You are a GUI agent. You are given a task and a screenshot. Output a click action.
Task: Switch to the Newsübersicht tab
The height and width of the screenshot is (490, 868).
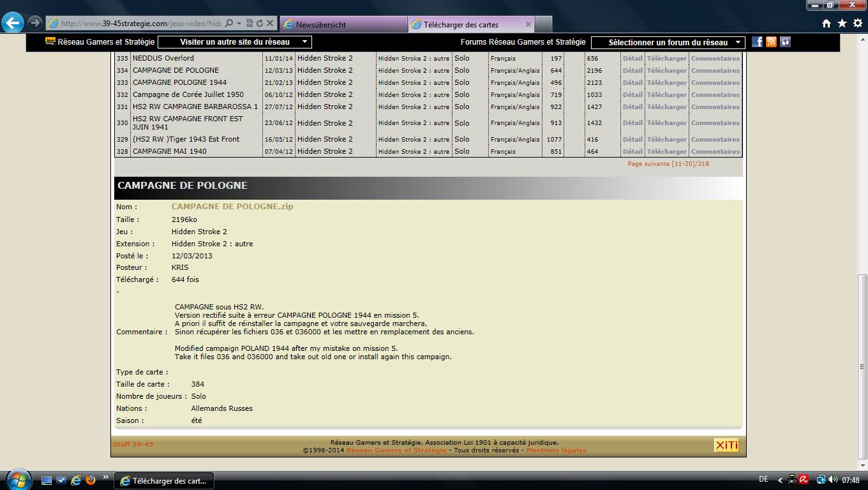[343, 24]
